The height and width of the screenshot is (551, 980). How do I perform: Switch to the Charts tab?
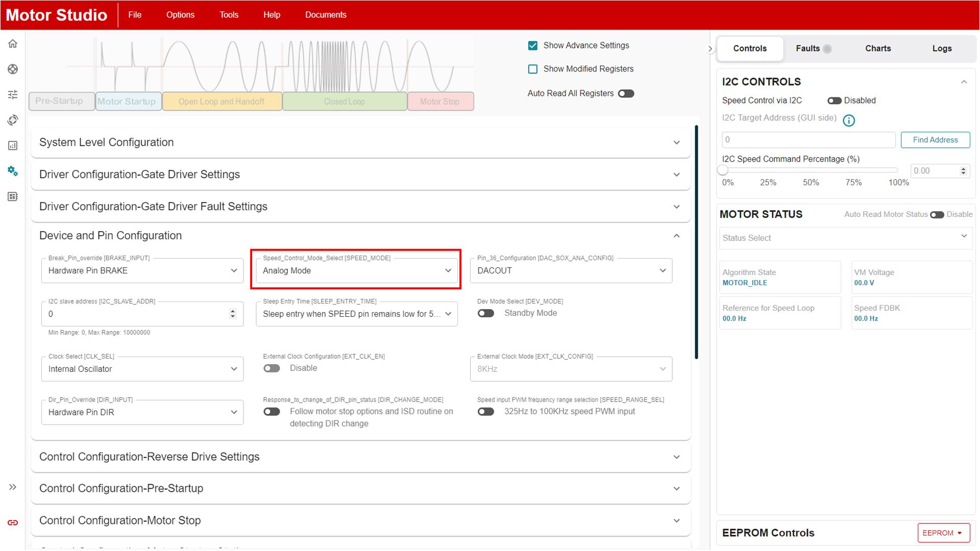[877, 48]
